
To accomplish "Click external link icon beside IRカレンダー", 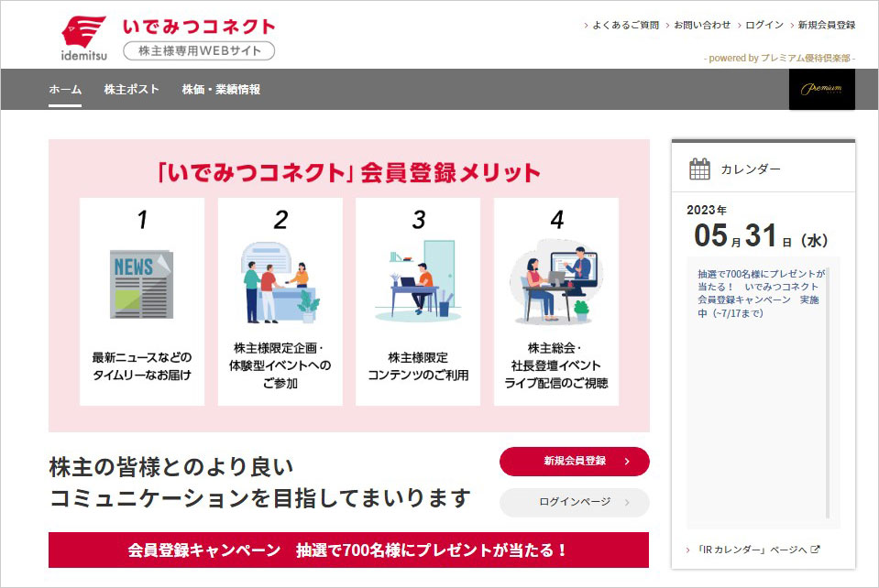I will (x=815, y=550).
